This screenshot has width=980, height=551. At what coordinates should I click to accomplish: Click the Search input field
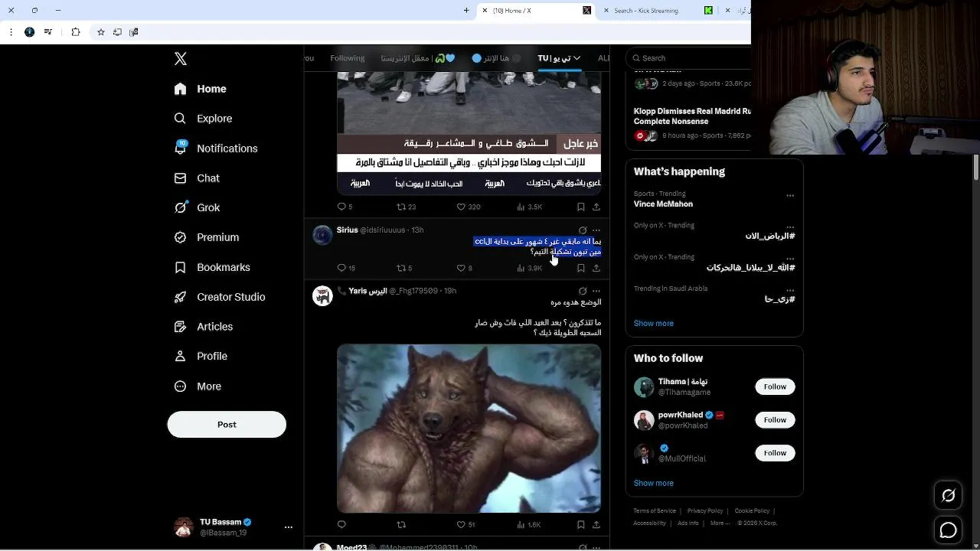coord(689,58)
